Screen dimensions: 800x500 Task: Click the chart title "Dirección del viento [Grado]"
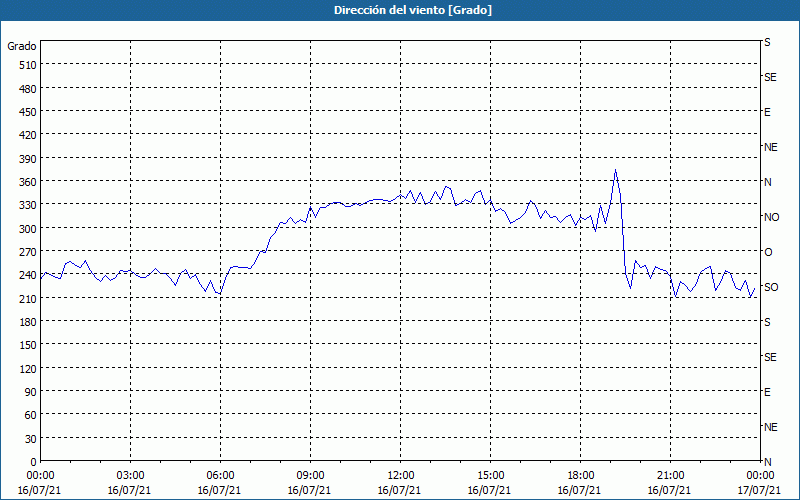413,10
